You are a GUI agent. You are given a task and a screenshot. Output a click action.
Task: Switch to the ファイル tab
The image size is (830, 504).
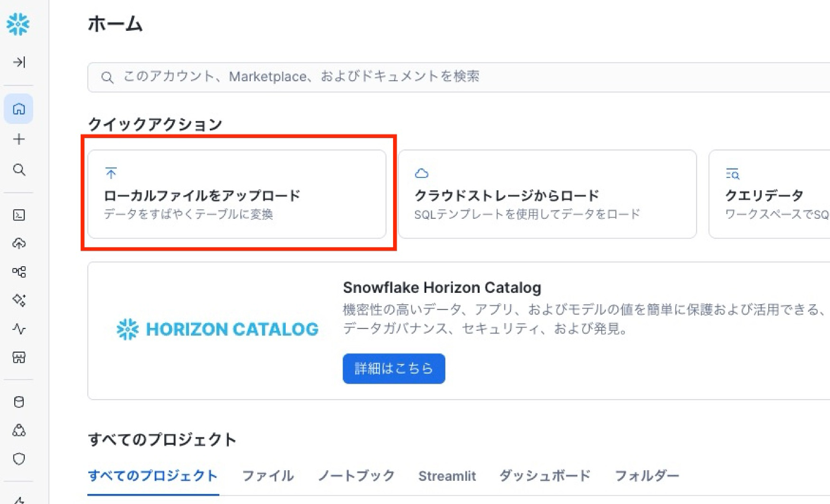267,476
